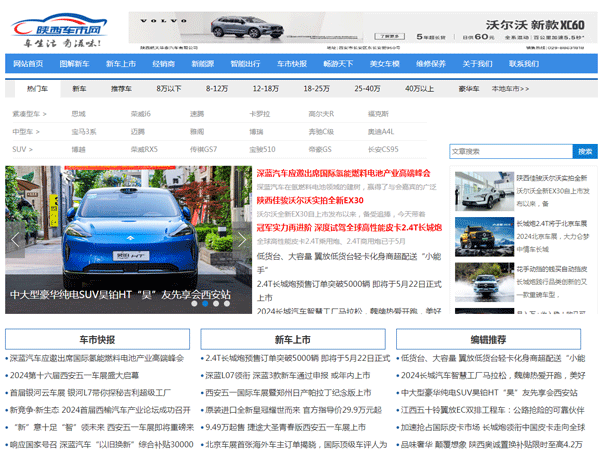This screenshot has height=449, width=600.
Task: Select the 18-25万 price tab
Action: coord(316,89)
